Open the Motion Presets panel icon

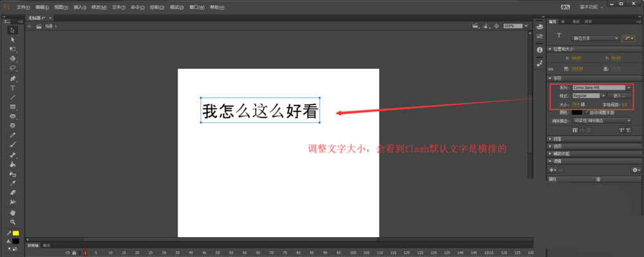[x=540, y=64]
